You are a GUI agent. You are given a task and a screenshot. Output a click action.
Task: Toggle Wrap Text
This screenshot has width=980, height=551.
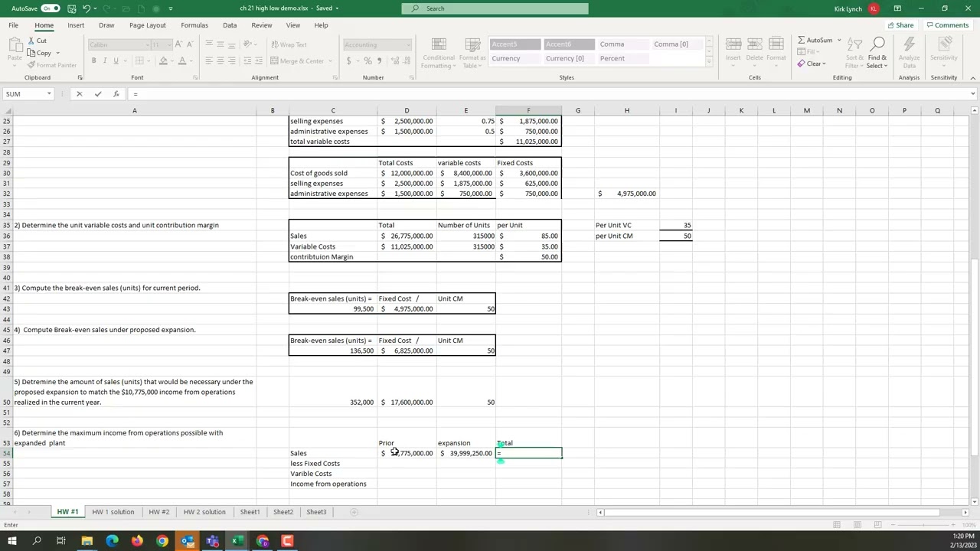point(288,44)
